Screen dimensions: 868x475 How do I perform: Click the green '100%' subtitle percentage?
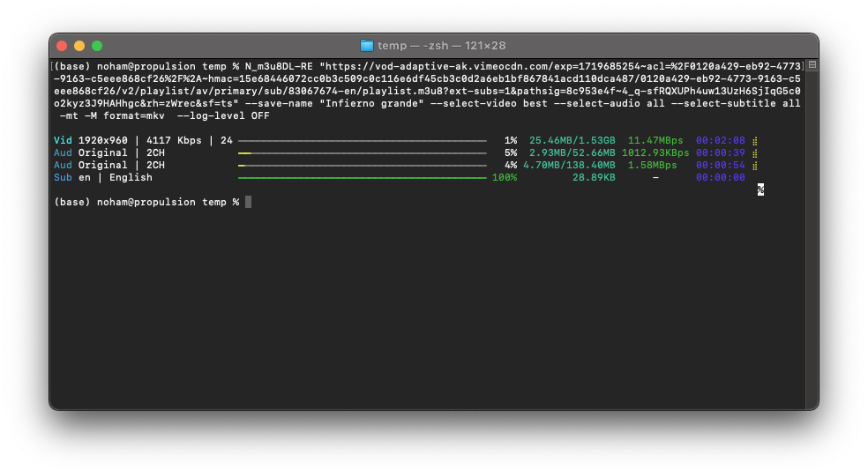click(x=505, y=177)
